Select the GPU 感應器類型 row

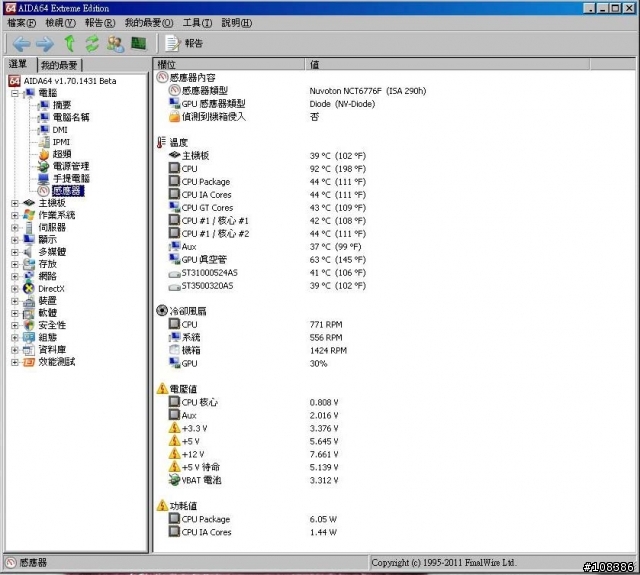coord(272,104)
